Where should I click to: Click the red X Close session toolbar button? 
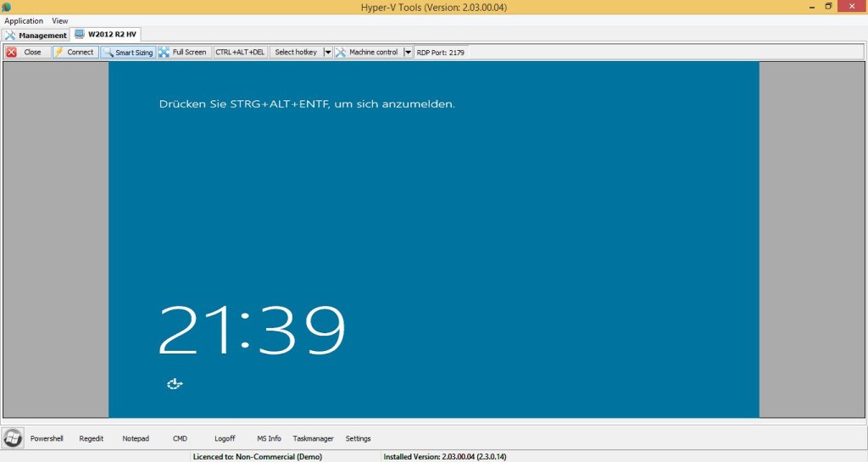point(26,53)
